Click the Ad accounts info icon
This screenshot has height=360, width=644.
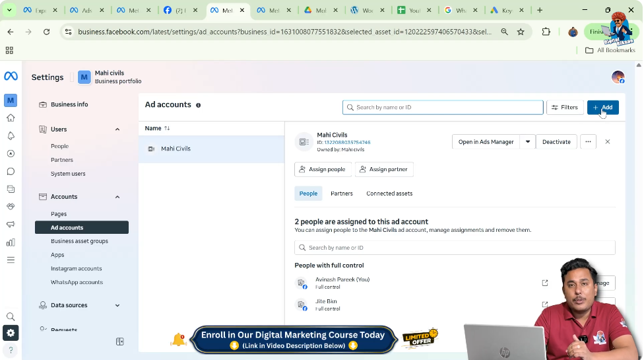click(x=199, y=105)
